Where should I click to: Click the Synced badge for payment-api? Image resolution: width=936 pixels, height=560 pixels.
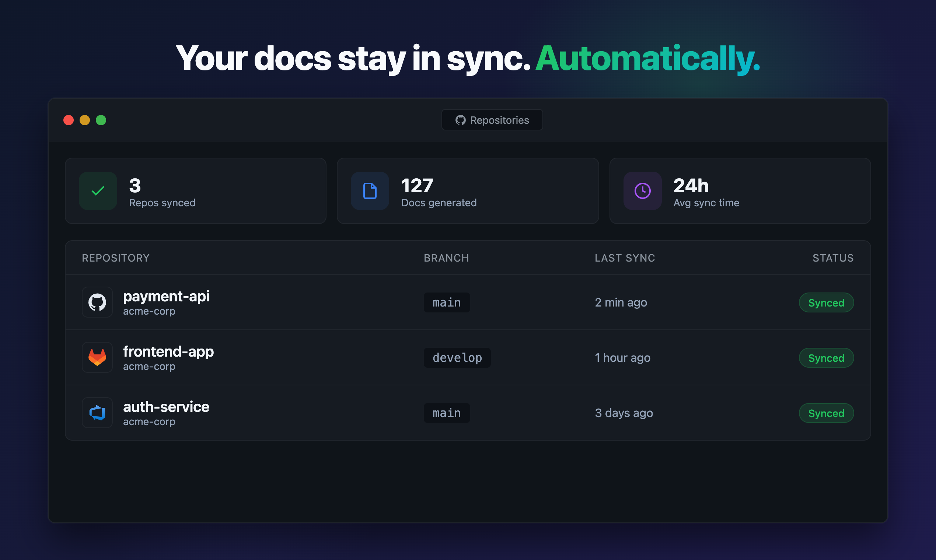(826, 302)
